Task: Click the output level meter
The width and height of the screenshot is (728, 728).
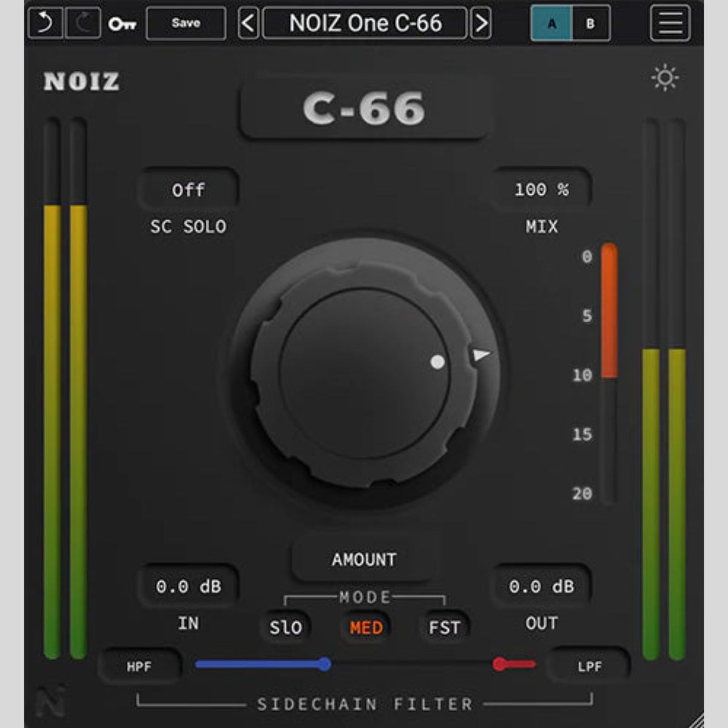Action: (x=664, y=388)
